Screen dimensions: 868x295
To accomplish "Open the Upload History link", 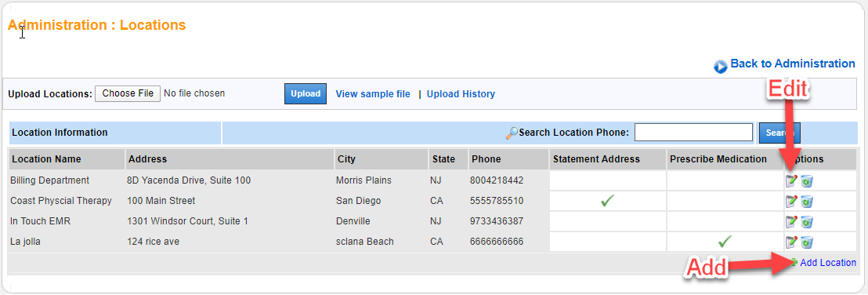I will (461, 94).
